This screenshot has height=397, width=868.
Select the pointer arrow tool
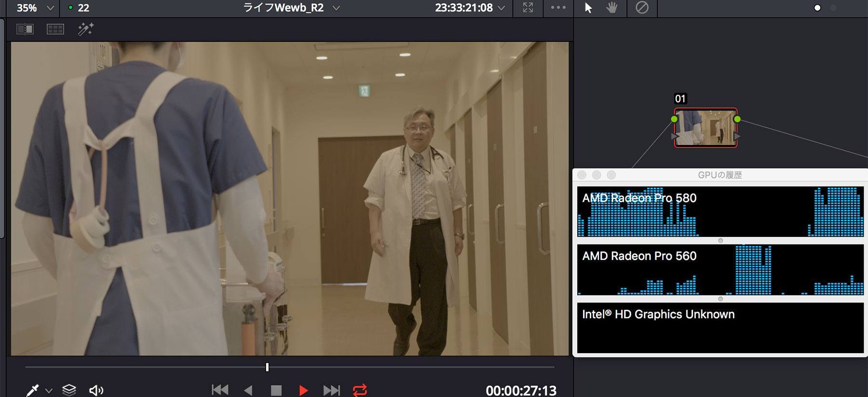(588, 8)
